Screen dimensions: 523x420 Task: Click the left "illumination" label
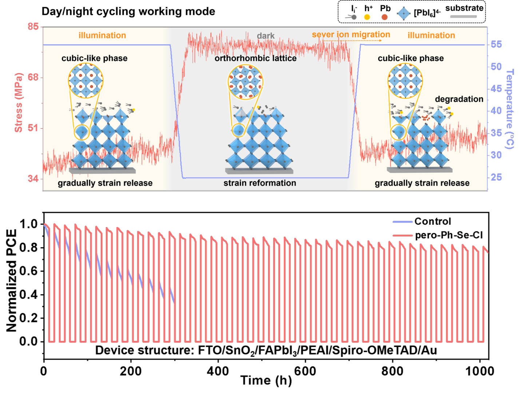(x=102, y=35)
